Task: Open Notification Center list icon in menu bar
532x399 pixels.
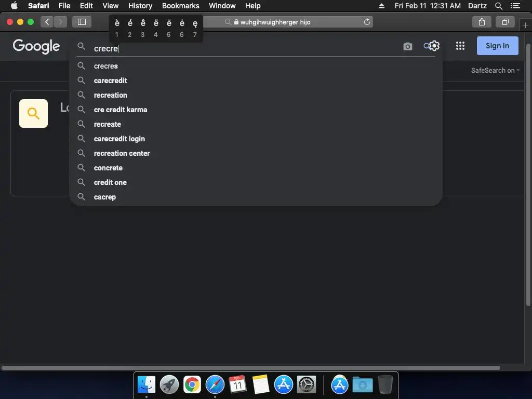Action: (515, 6)
